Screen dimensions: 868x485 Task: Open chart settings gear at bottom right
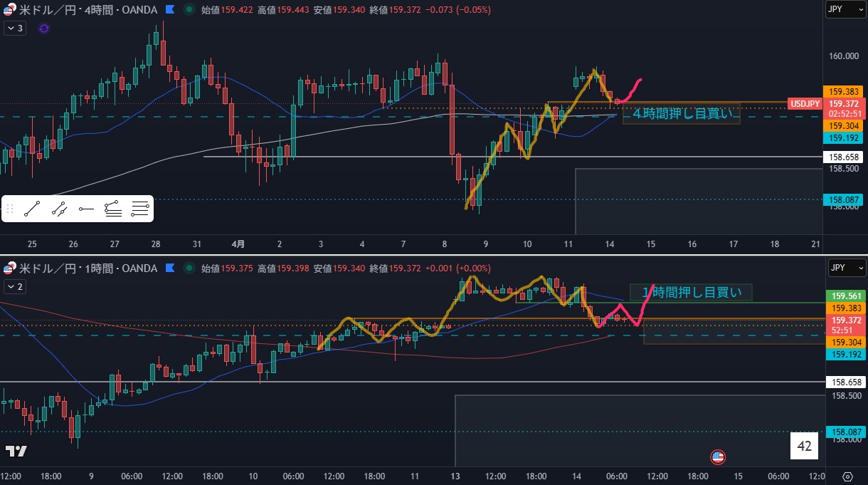click(x=847, y=476)
